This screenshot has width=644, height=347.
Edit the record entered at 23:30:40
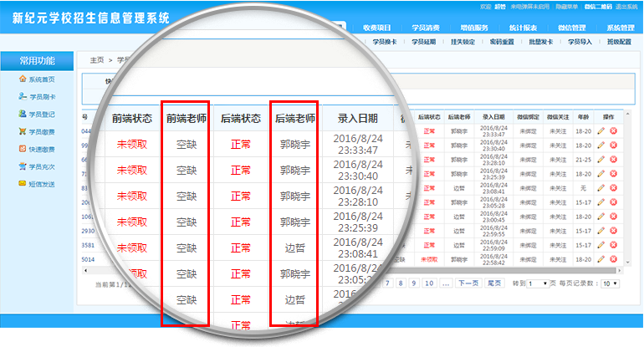click(x=601, y=145)
